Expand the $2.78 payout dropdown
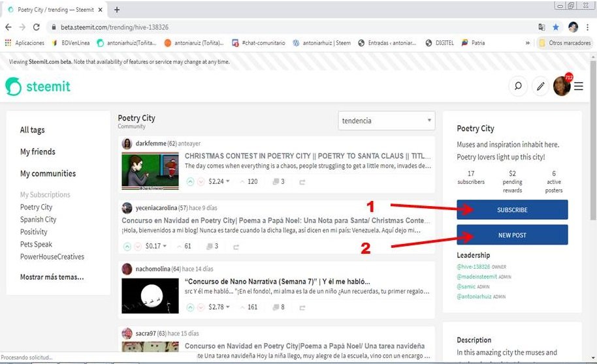The image size is (597, 364). click(219, 307)
